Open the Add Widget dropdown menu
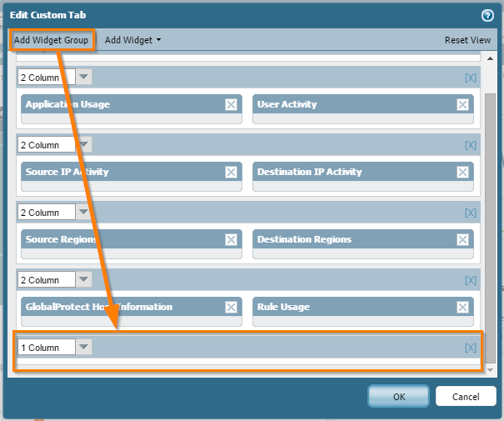The image size is (504, 421). click(x=132, y=40)
